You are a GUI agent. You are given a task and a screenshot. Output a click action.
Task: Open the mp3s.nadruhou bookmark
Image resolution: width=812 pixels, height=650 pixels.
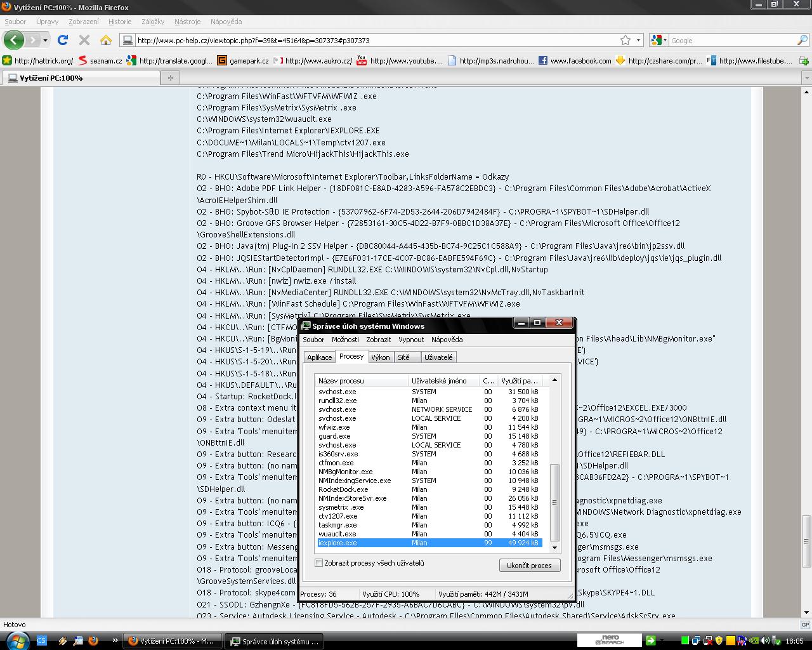[490, 61]
